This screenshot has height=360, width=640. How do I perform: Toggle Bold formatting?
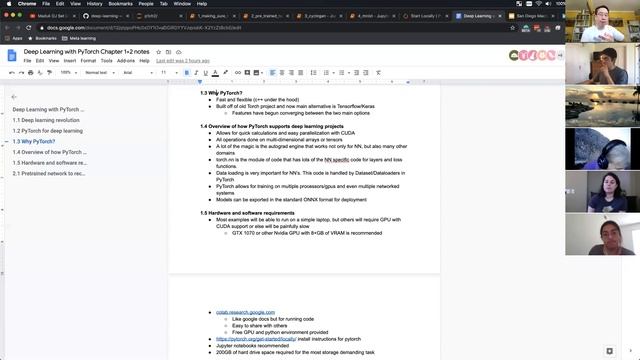coord(187,73)
